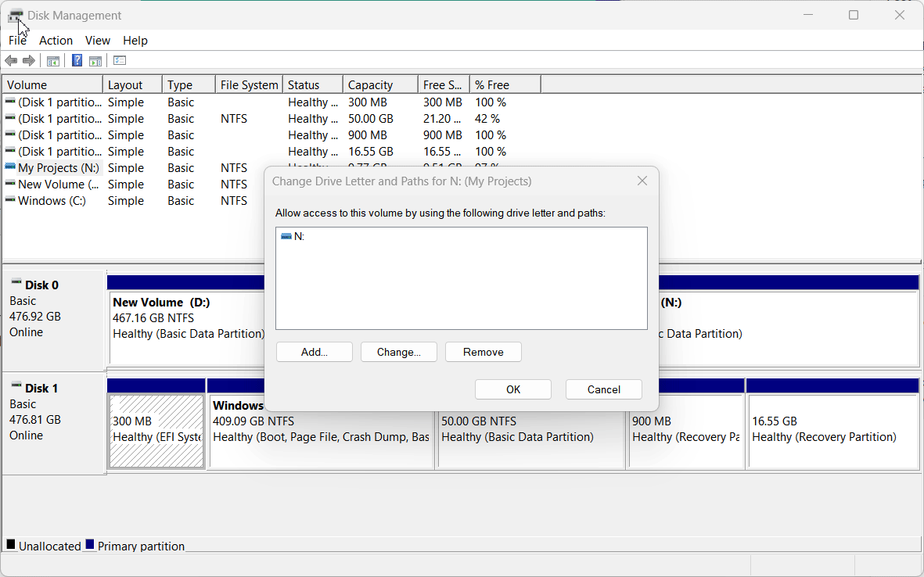Click the 'Unallocated' legend label
Viewport: 924px width, 577px height.
pyautogui.click(x=50, y=546)
